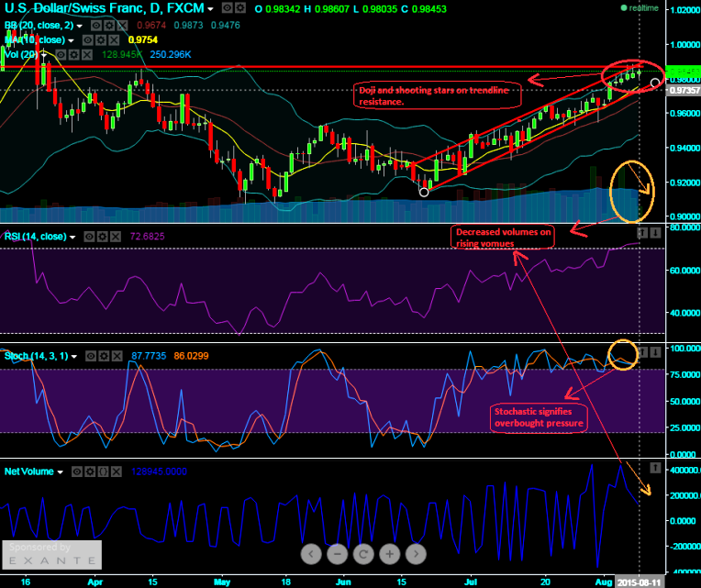Select the 2015-08-11 date label on time axis

[x=639, y=582]
